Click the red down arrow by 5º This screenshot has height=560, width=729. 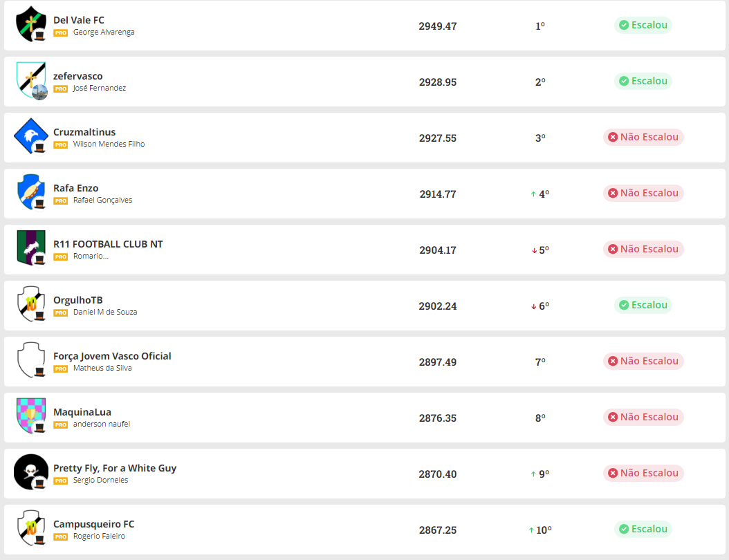tap(533, 250)
